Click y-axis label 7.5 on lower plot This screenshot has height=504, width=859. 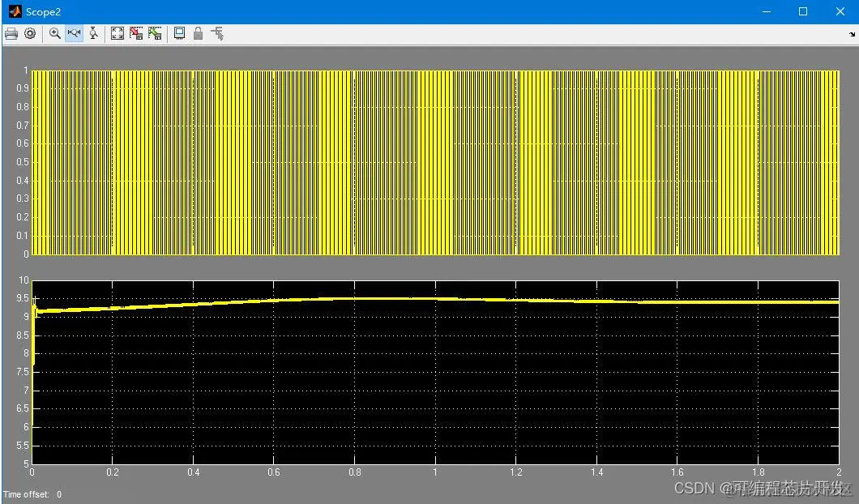click(23, 372)
